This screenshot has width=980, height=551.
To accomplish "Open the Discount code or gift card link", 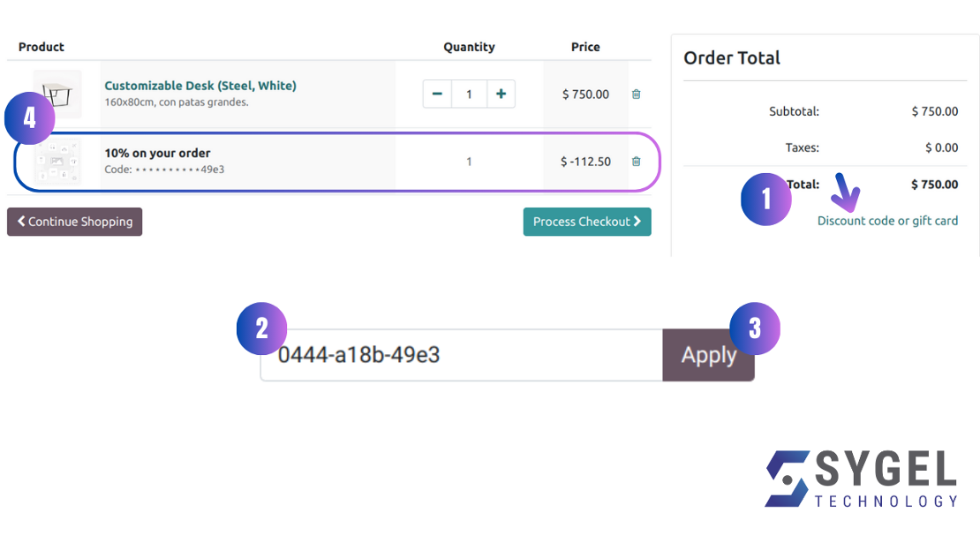I will click(887, 221).
